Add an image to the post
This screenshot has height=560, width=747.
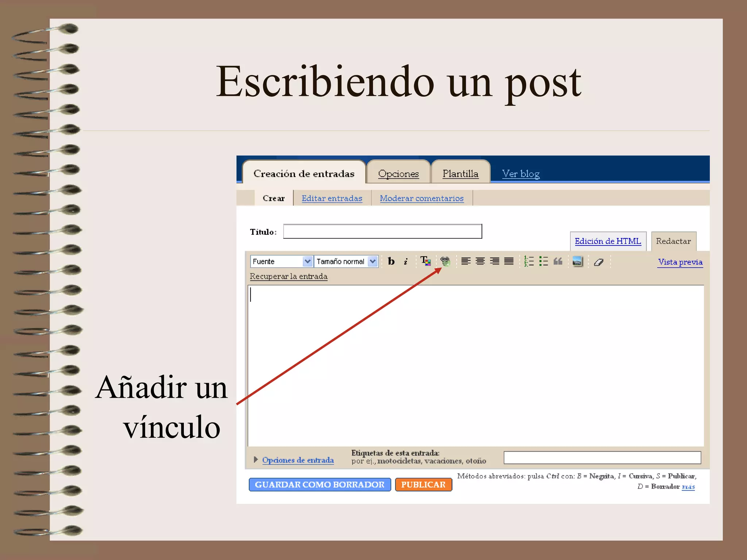click(577, 261)
